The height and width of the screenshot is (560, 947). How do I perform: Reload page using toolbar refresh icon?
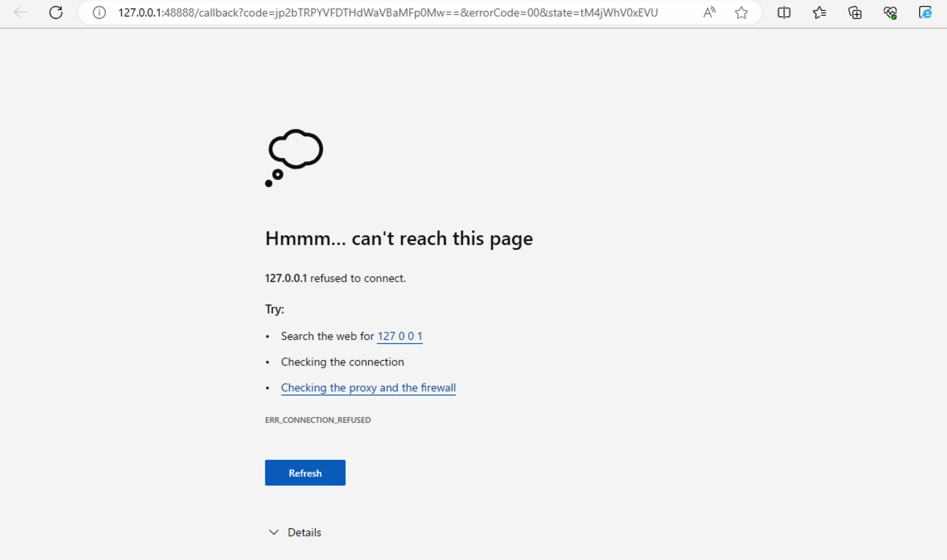[x=56, y=12]
